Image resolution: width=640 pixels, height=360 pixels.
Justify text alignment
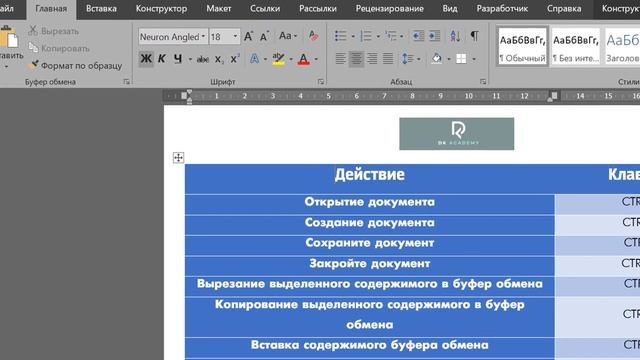(x=388, y=59)
